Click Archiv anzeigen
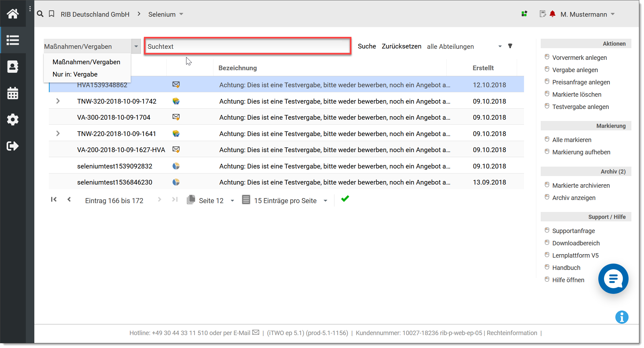 point(574,198)
